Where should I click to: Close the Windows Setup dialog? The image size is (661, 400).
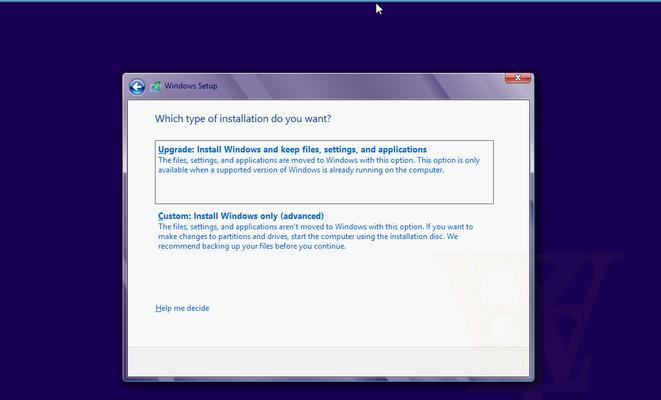point(518,78)
